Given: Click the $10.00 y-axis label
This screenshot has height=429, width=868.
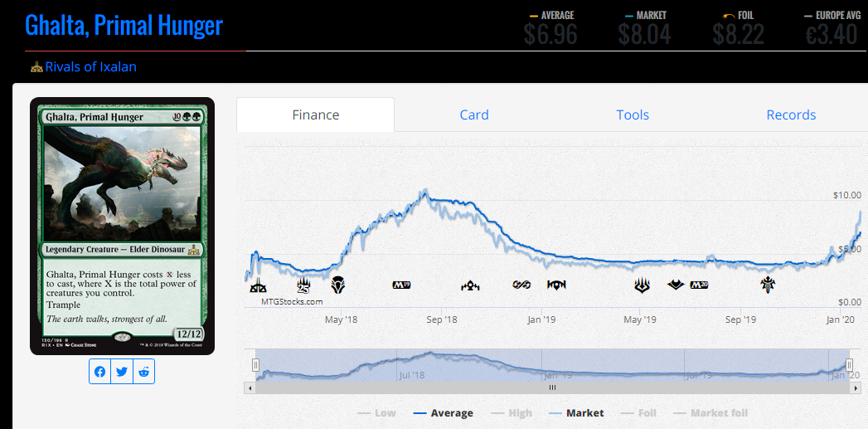Looking at the screenshot, I should pyautogui.click(x=847, y=195).
